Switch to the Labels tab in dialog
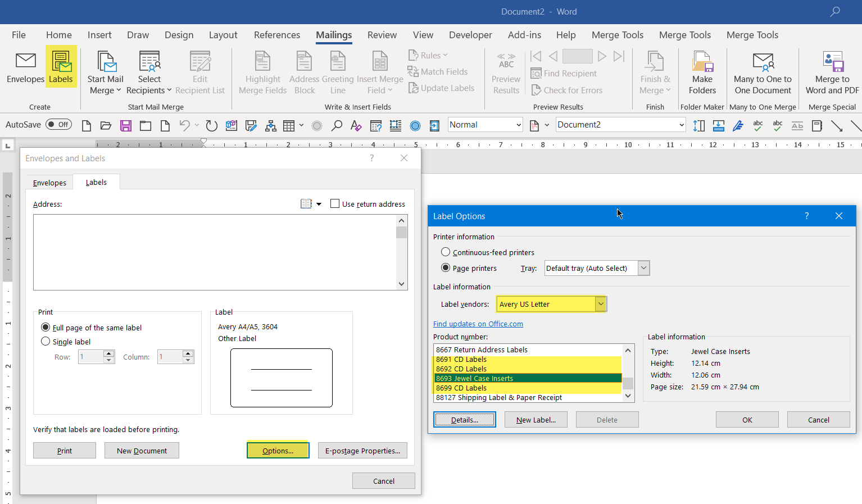862x504 pixels. [x=96, y=182]
